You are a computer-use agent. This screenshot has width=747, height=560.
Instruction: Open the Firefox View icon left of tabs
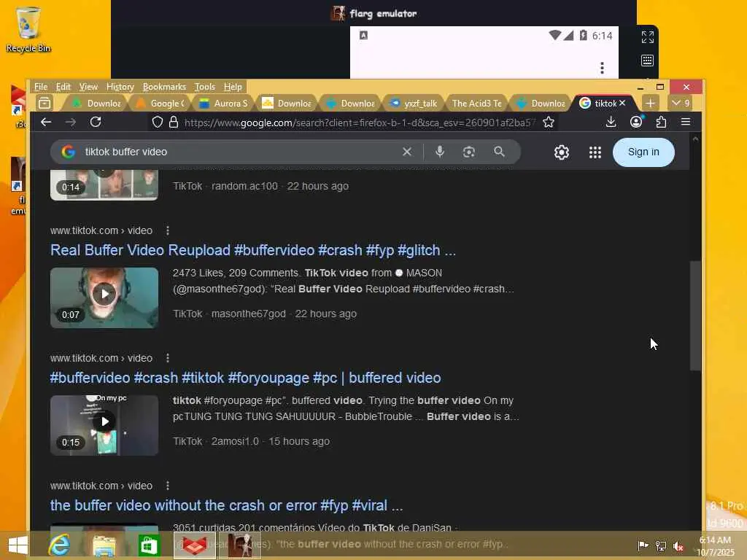point(44,103)
